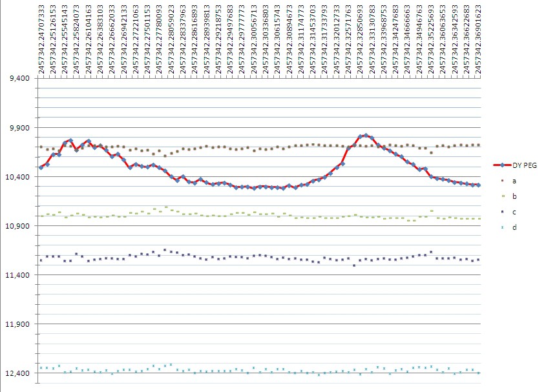Click x-axis label 2457342.36622683
Screen dimensions: 546x392
point(467,39)
